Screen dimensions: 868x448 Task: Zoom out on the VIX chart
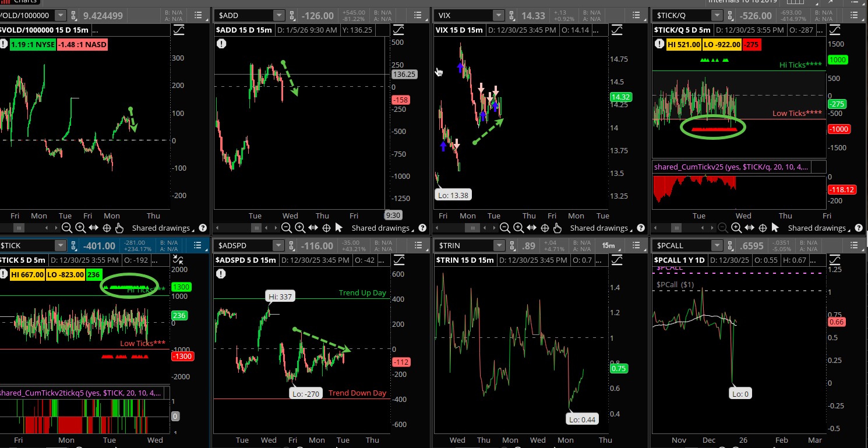point(504,228)
